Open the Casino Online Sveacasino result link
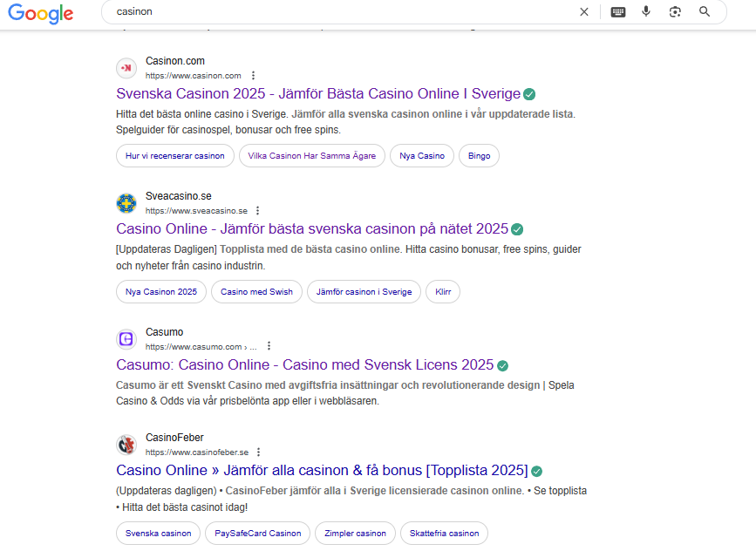The height and width of the screenshot is (551, 756). point(312,228)
